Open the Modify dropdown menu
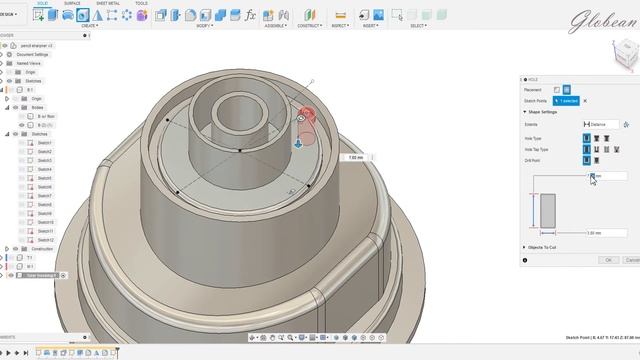The image size is (640, 360). (x=204, y=25)
